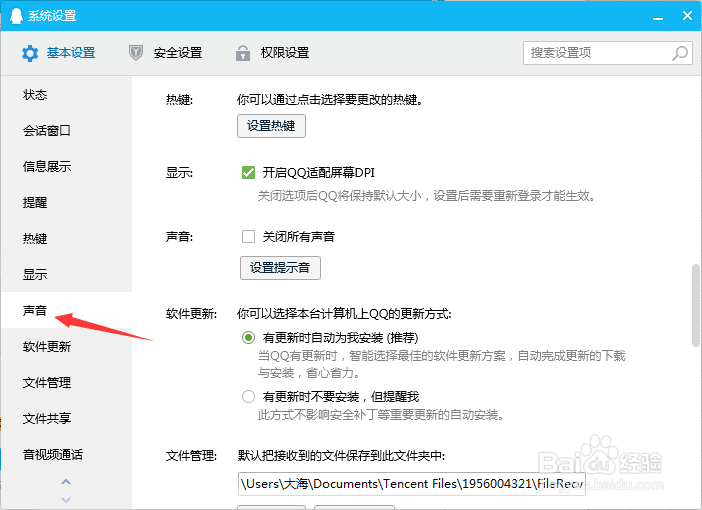Minimize the 系统设置 window

pos(658,17)
